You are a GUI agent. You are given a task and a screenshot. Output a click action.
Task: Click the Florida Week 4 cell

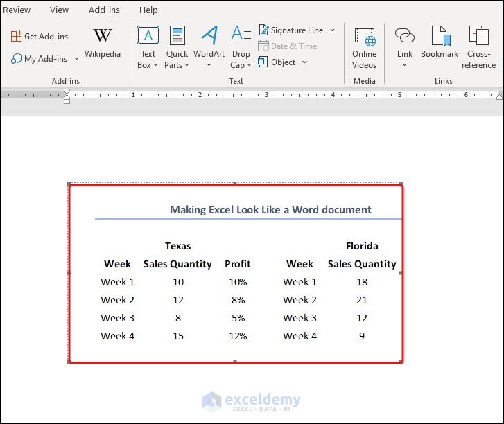299,336
